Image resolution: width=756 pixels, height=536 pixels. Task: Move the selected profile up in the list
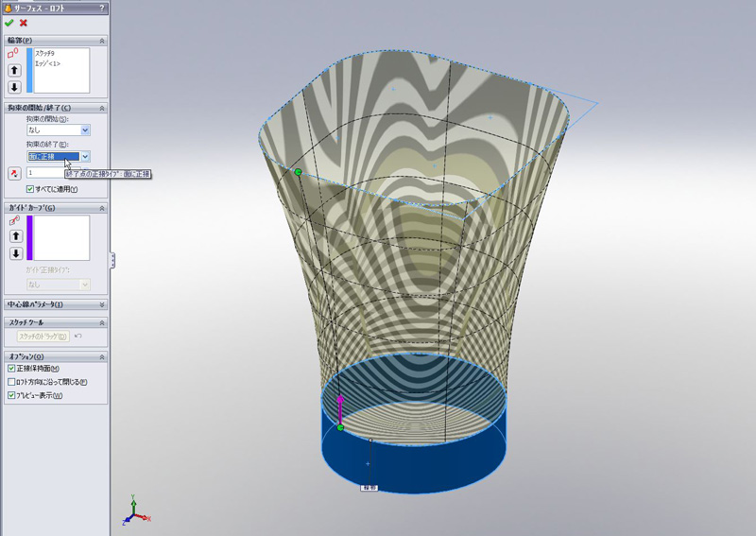pyautogui.click(x=14, y=70)
